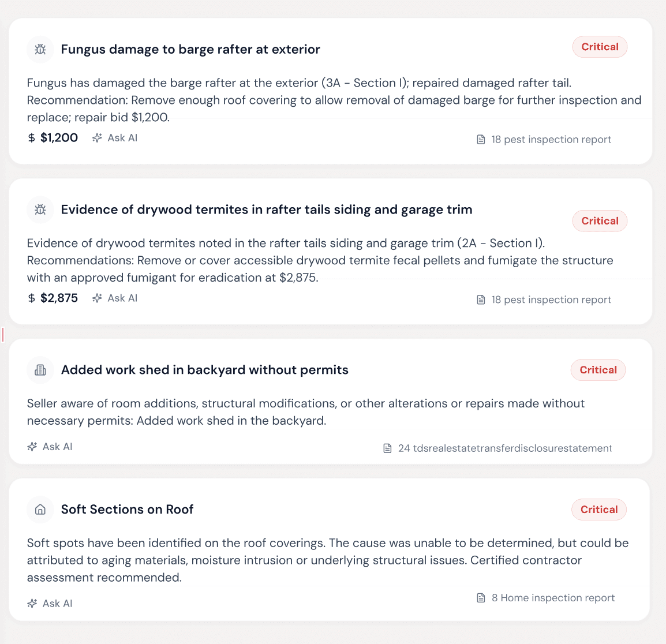Click the Critical badge on termites card
666x644 pixels.
click(x=600, y=220)
